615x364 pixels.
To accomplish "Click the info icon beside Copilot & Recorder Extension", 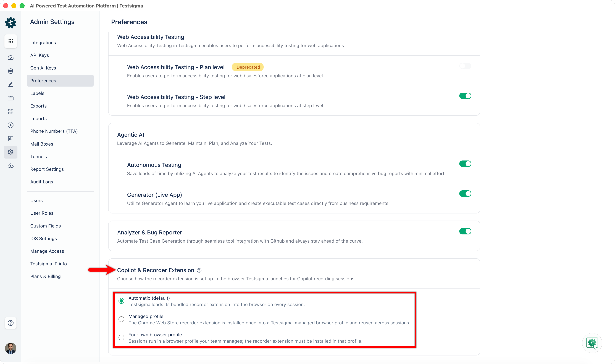I will pos(199,270).
